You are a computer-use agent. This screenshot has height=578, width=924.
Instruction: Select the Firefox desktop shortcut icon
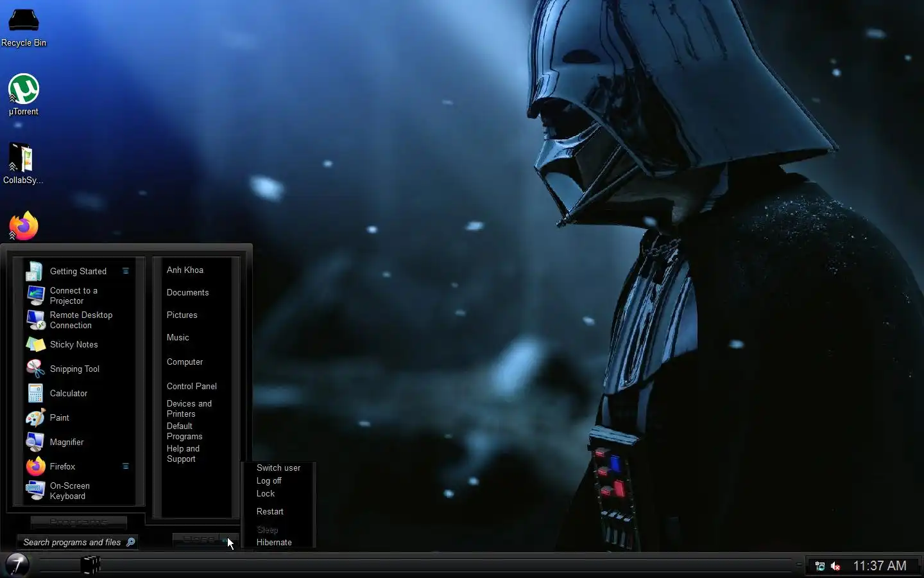[24, 225]
